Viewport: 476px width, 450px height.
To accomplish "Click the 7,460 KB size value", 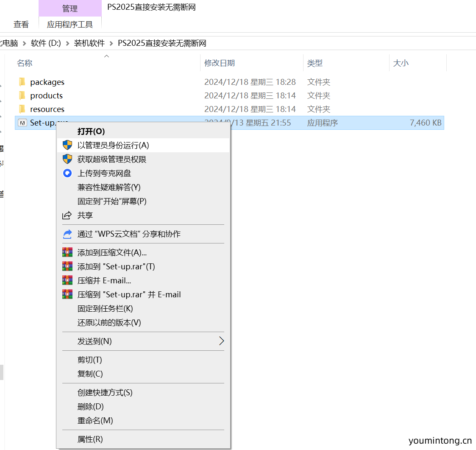I will point(425,123).
